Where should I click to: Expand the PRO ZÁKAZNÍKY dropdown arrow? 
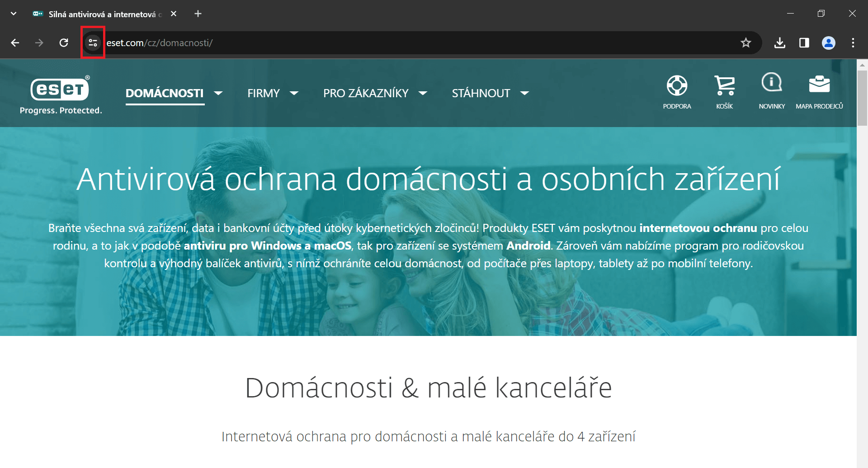tap(423, 93)
